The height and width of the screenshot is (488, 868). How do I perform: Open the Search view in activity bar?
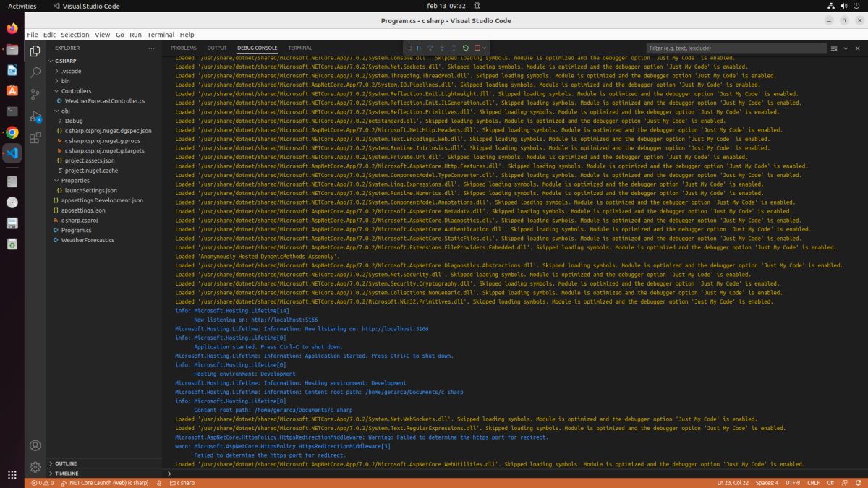click(35, 72)
